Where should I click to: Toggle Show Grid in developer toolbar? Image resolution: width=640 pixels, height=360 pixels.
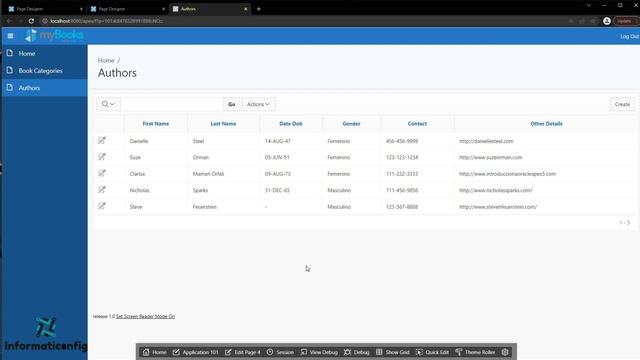click(x=393, y=352)
